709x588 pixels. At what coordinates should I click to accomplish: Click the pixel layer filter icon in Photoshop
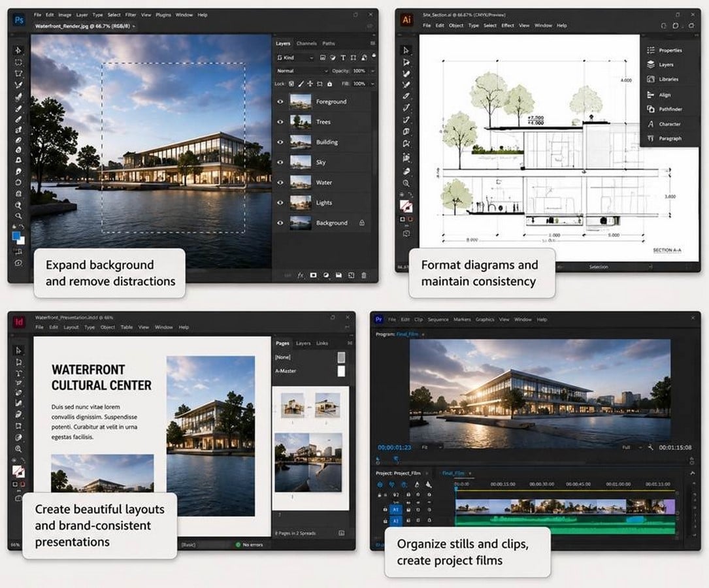(x=322, y=58)
